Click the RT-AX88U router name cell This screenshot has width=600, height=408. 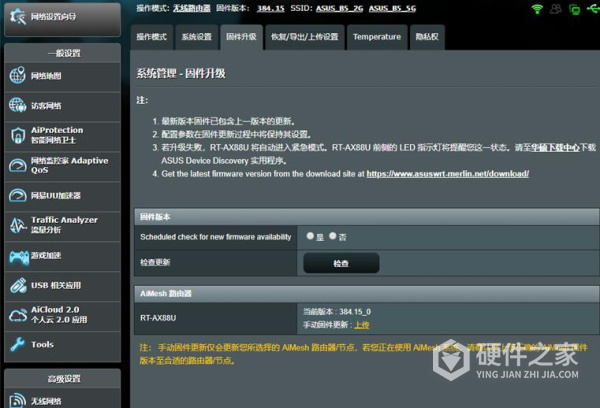[215, 318]
